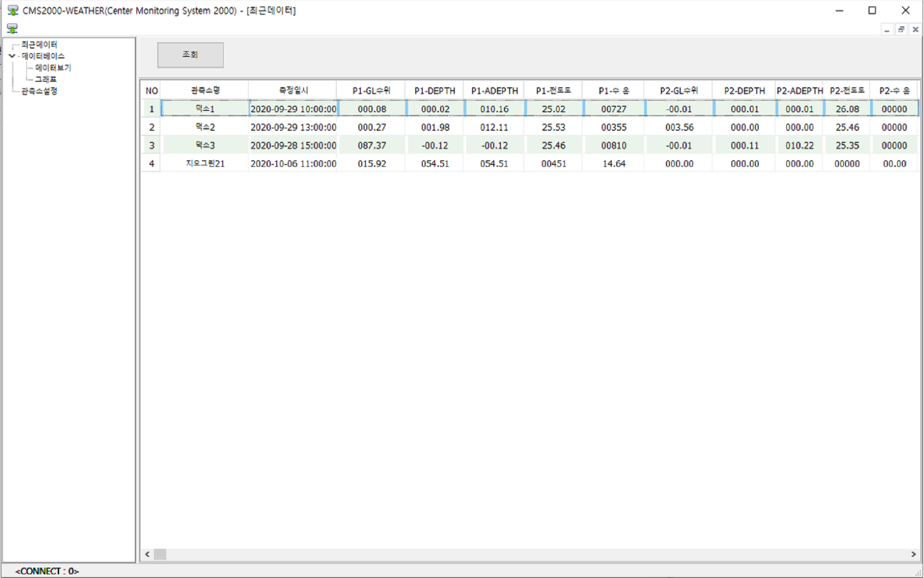Click the 00355 P1-수온 cell
Viewport: 924px width, 578px height.
coord(614,127)
